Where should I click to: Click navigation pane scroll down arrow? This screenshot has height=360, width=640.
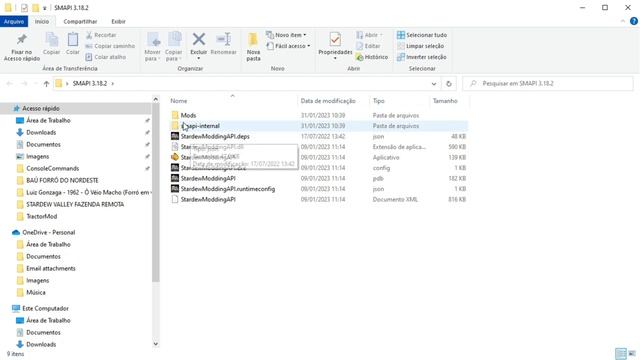(x=156, y=344)
